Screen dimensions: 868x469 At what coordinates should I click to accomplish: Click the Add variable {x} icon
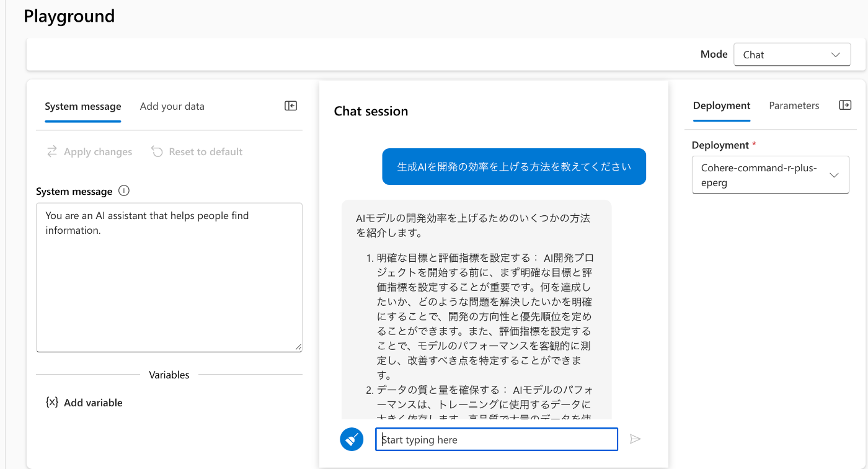(x=52, y=402)
